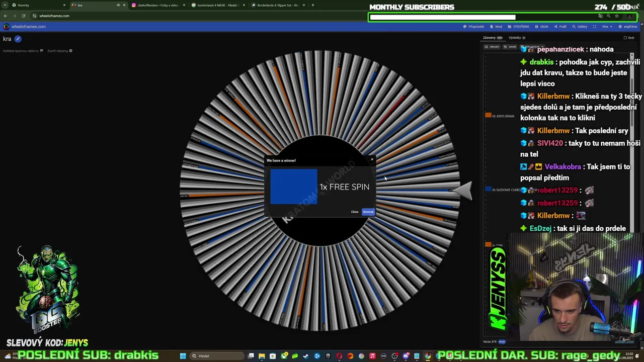Save the wheel using Uložit
644x362 pixels.
[542, 27]
